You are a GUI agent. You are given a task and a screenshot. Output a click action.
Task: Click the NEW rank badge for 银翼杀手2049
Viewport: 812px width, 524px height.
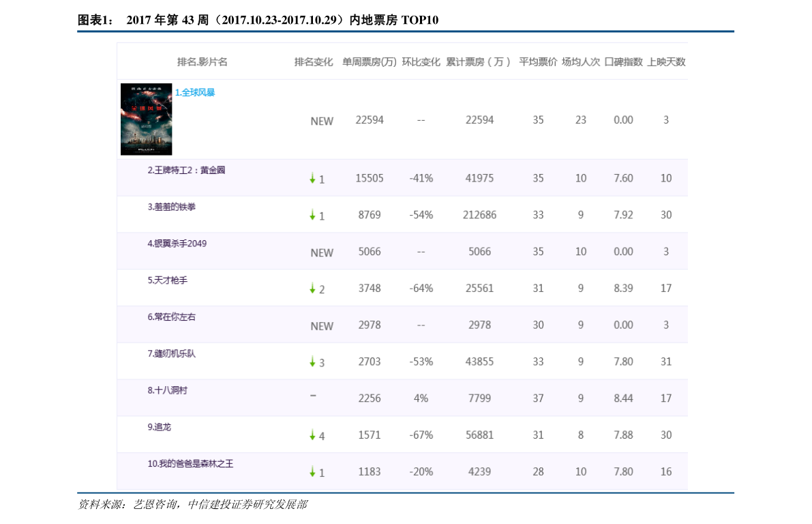[x=322, y=252]
